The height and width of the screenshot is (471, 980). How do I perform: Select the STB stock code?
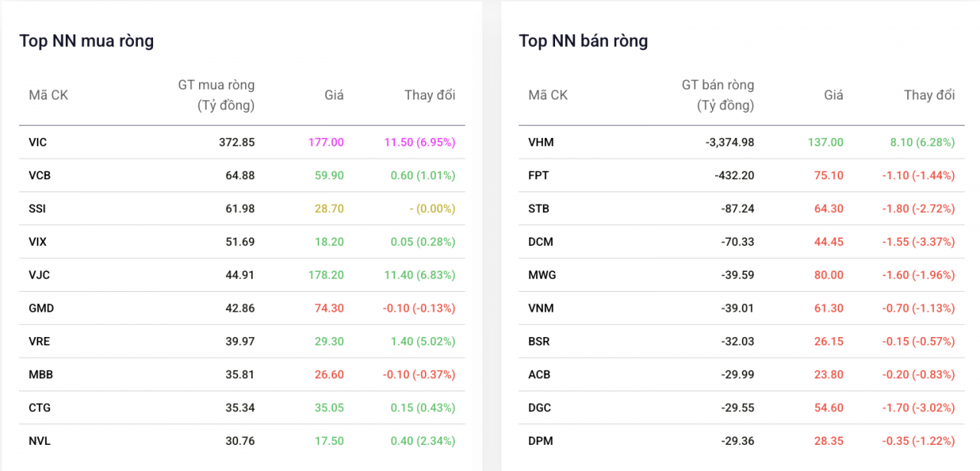[538, 208]
